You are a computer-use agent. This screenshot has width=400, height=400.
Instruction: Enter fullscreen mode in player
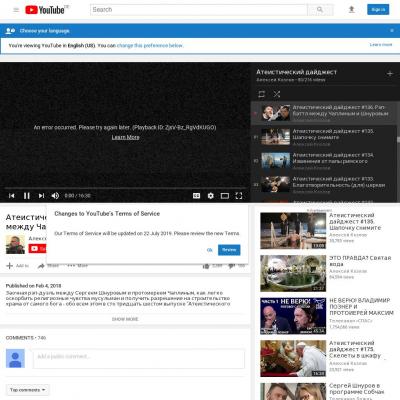pyautogui.click(x=239, y=196)
